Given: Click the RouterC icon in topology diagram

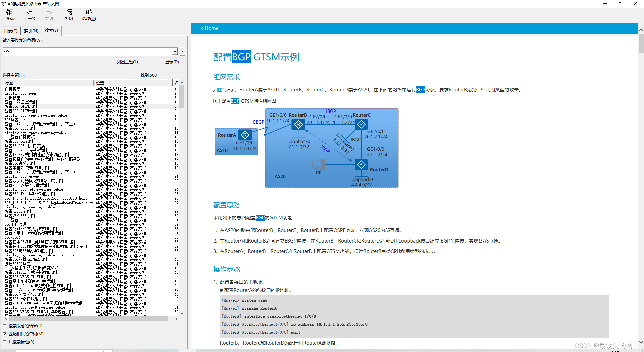Looking at the screenshot, I should pyautogui.click(x=361, y=125).
